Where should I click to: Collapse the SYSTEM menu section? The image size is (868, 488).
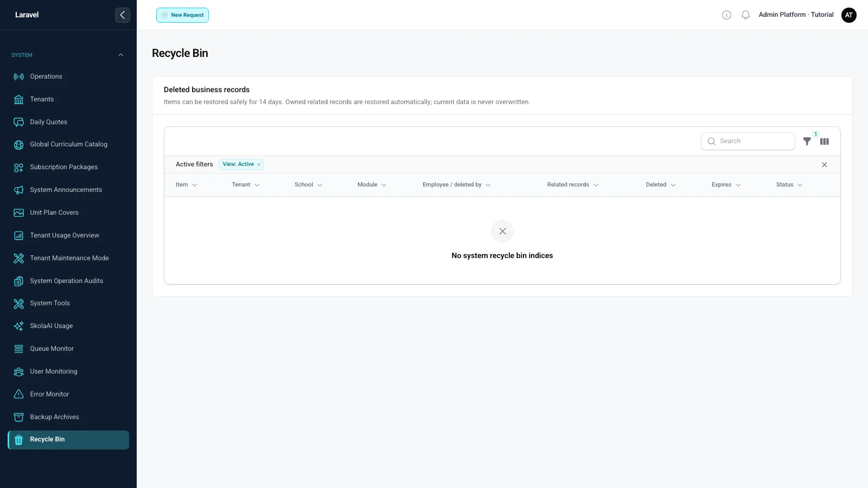click(121, 55)
